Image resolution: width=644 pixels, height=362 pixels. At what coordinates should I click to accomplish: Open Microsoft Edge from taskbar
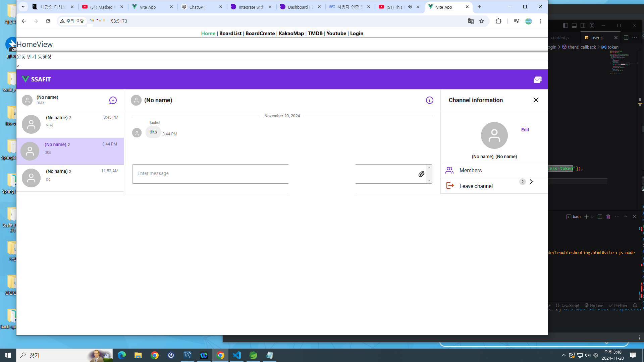point(122,355)
